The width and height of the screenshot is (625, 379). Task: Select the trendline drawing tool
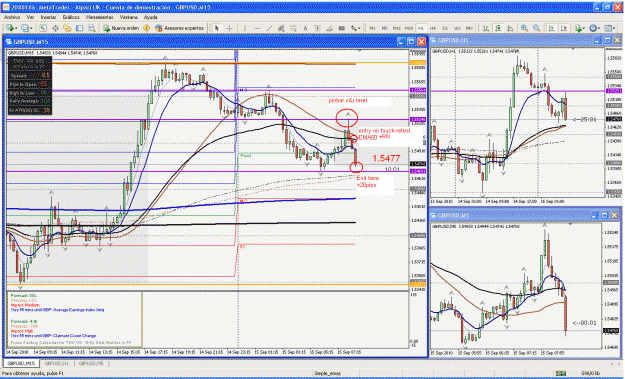pyautogui.click(x=269, y=28)
